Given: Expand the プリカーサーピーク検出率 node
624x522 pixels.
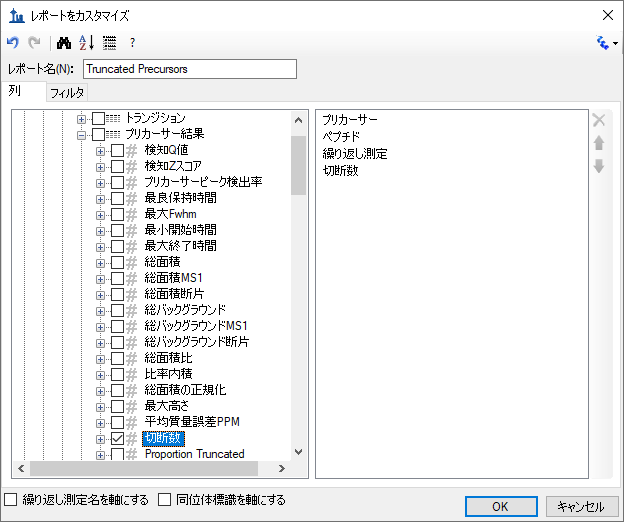Looking at the screenshot, I should click(x=100, y=183).
